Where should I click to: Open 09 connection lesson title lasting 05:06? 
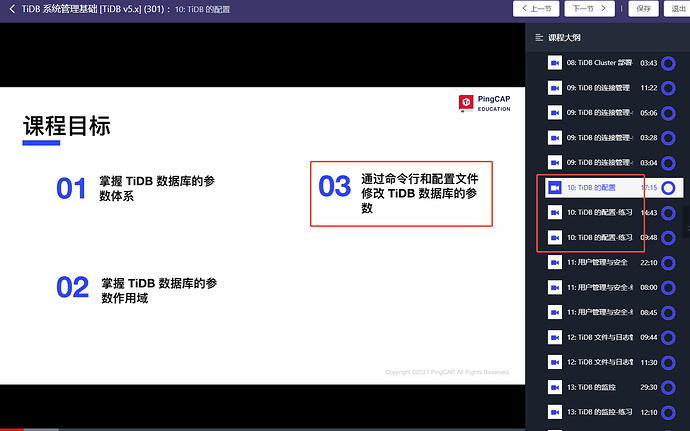tap(599, 113)
